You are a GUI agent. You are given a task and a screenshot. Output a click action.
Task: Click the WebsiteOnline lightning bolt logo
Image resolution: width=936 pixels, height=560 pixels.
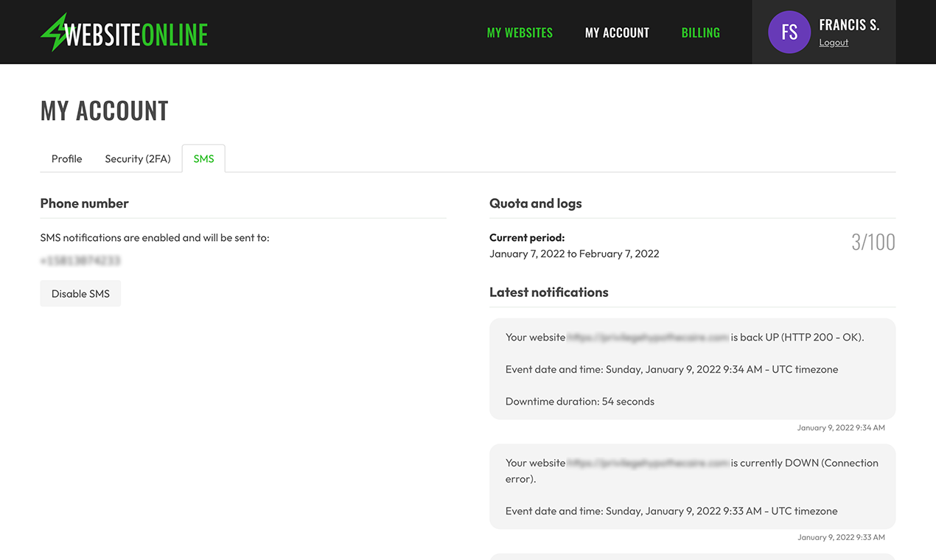[124, 32]
